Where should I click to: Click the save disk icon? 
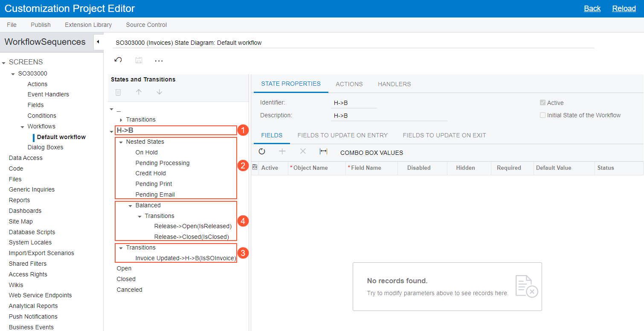pyautogui.click(x=139, y=60)
